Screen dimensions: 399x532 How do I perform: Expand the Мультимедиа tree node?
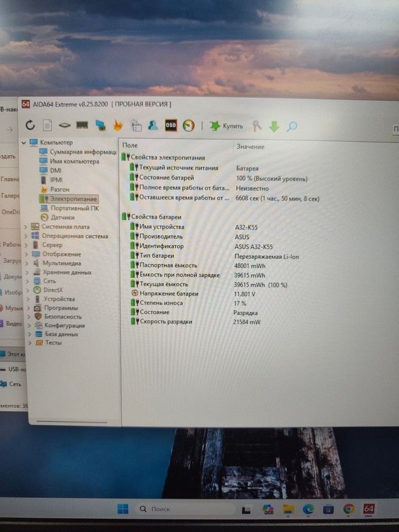coord(27,263)
